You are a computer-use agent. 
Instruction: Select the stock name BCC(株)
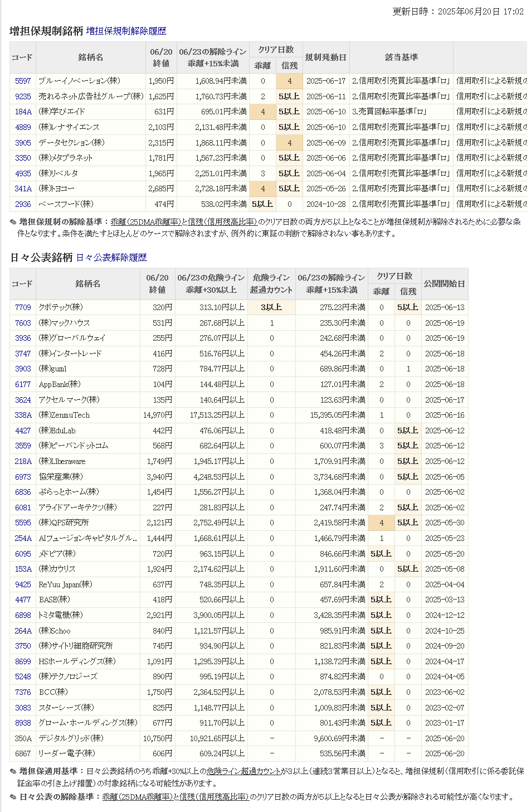(x=53, y=692)
